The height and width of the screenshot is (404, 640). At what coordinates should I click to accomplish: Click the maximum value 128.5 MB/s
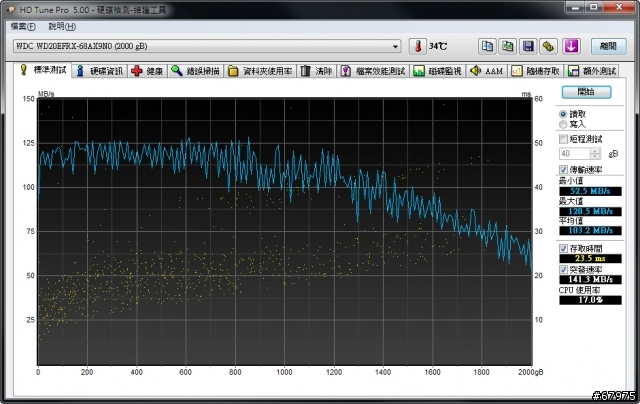[590, 211]
